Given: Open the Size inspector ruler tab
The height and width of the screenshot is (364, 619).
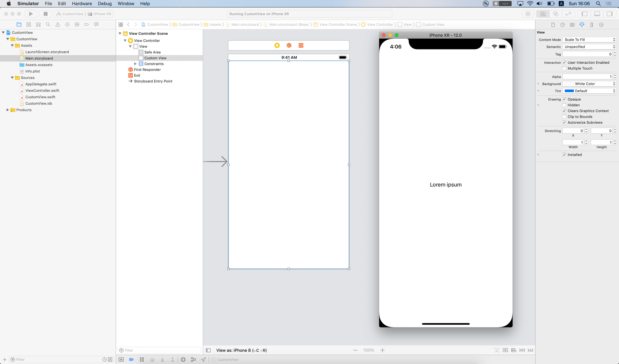Looking at the screenshot, I should (591, 25).
